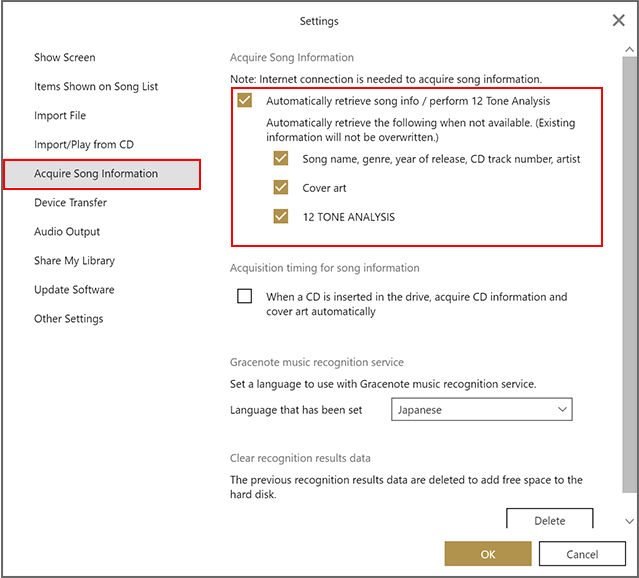
Task: Open Device Transfer settings
Action: pyautogui.click(x=70, y=203)
